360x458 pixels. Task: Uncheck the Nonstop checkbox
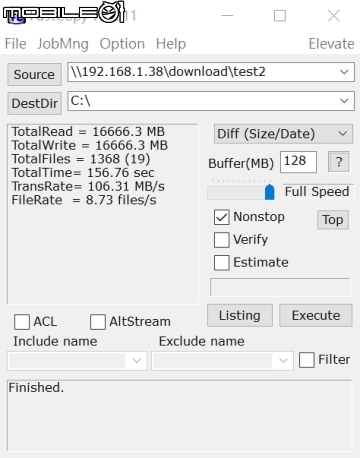pyautogui.click(x=222, y=217)
